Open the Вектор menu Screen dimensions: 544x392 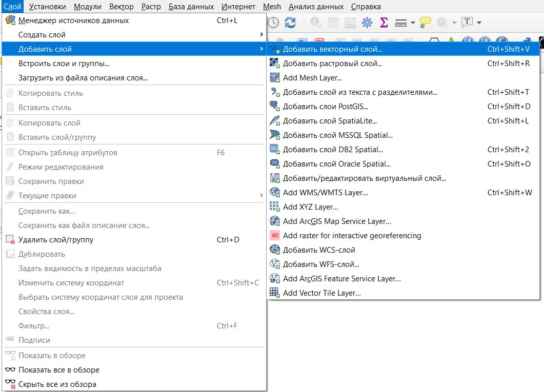pyautogui.click(x=122, y=7)
